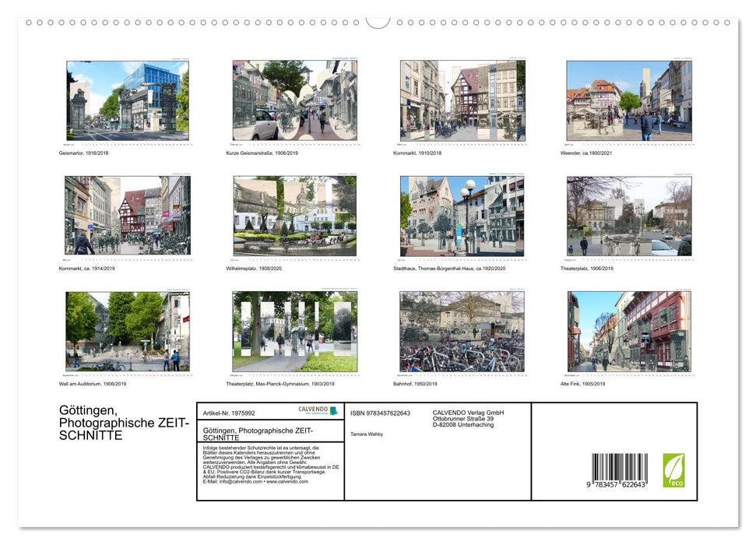
Task: Click the Weender ca.1900/2021 street image
Action: pos(629,101)
